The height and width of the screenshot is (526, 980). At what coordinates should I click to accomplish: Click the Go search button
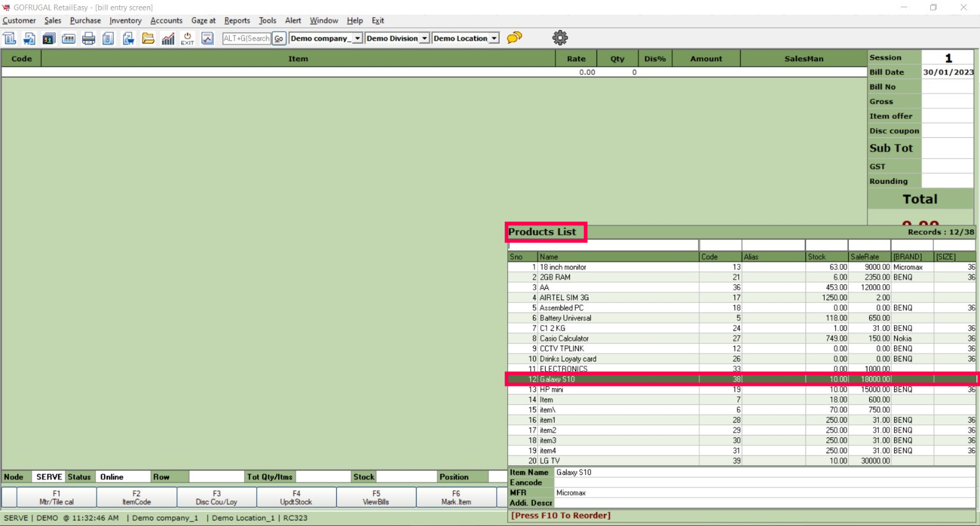[x=279, y=39]
